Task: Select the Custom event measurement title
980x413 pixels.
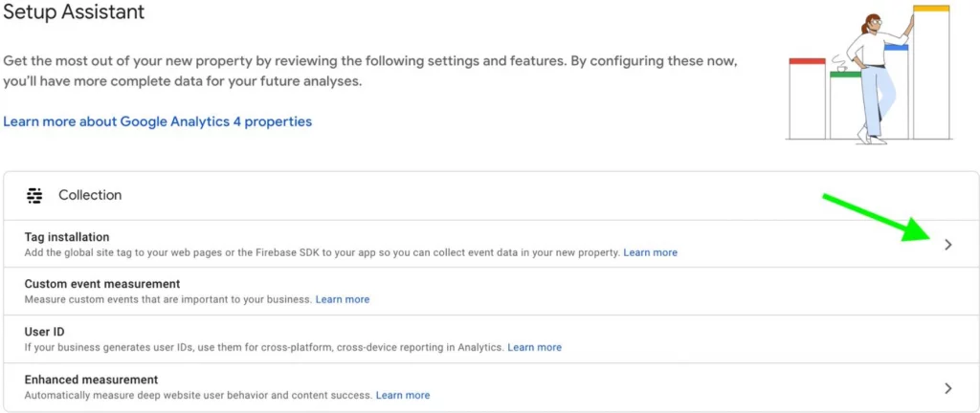Action: [102, 284]
